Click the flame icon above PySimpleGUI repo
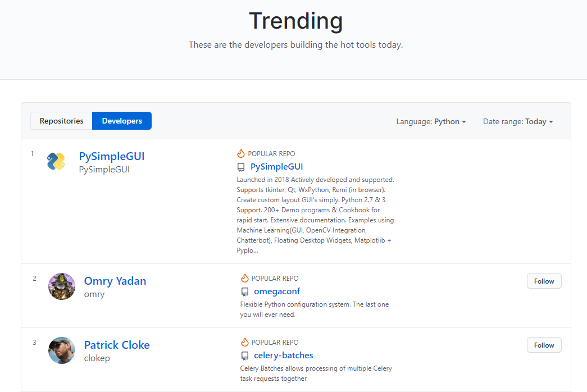 (241, 153)
